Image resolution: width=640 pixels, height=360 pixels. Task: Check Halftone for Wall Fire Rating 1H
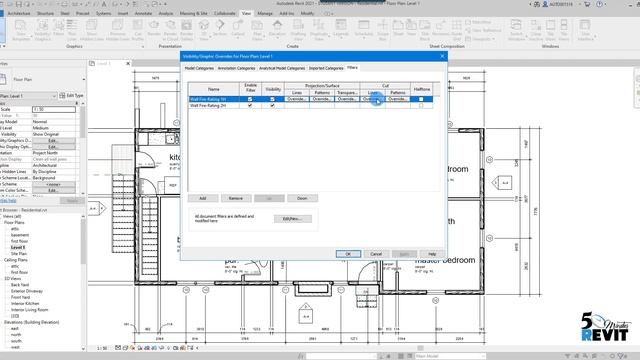tap(421, 99)
